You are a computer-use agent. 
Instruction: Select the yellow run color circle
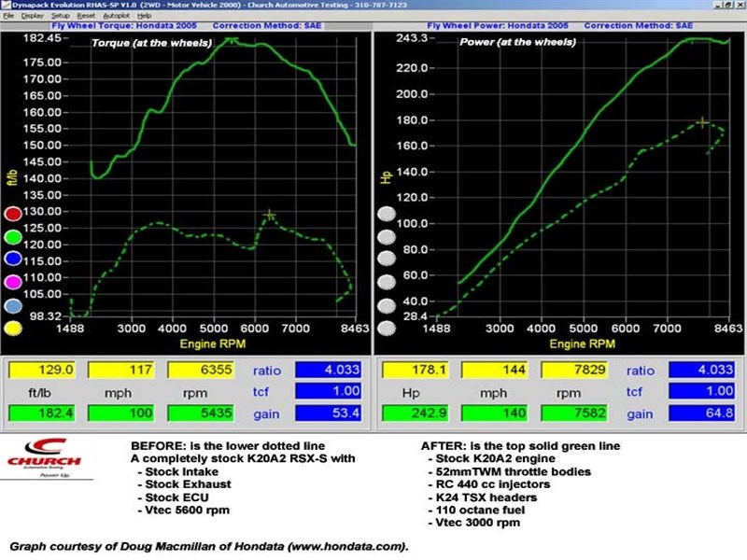coord(13,329)
